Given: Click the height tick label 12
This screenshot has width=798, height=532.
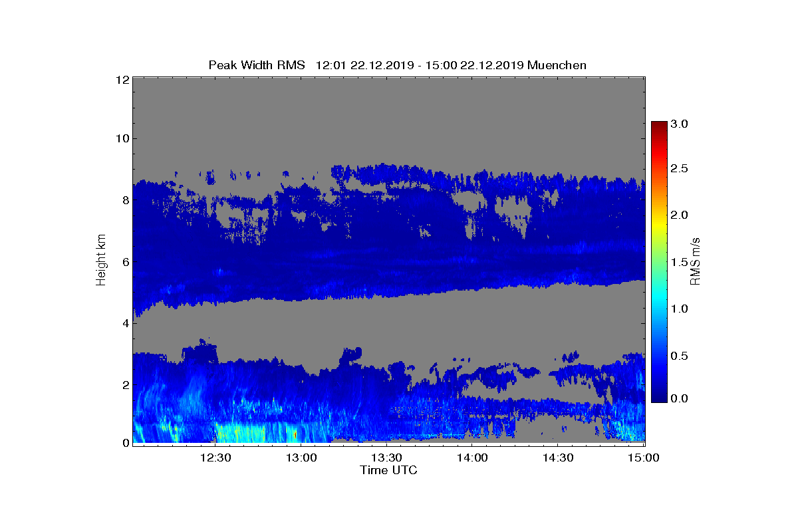Looking at the screenshot, I should pyautogui.click(x=122, y=79).
